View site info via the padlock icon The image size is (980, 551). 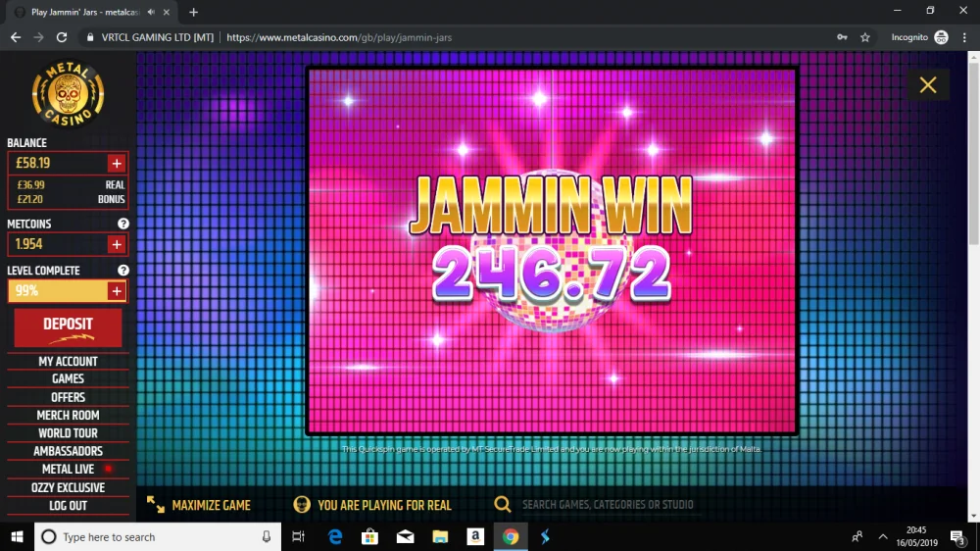(x=90, y=37)
